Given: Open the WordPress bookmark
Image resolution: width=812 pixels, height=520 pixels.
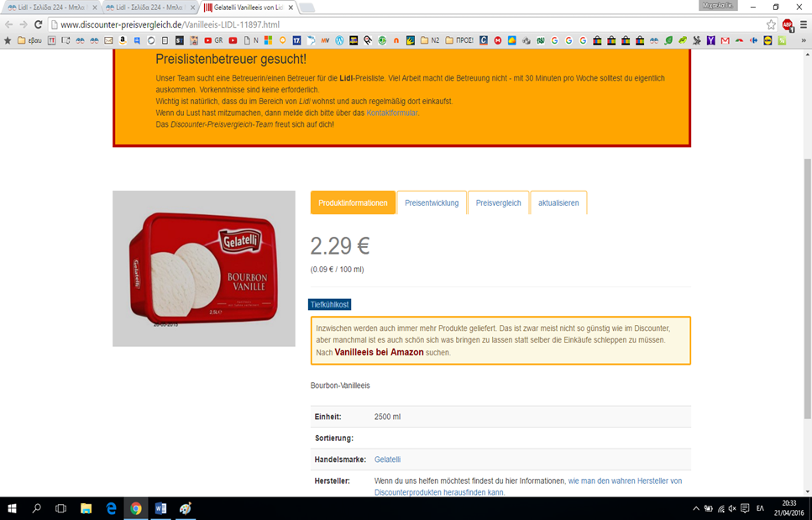Looking at the screenshot, I should (339, 40).
